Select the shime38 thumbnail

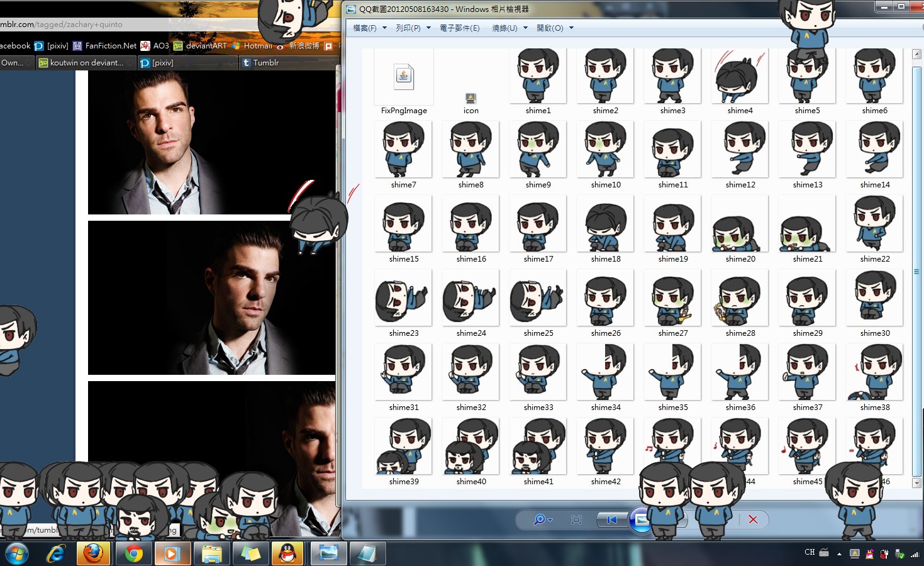pyautogui.click(x=874, y=372)
